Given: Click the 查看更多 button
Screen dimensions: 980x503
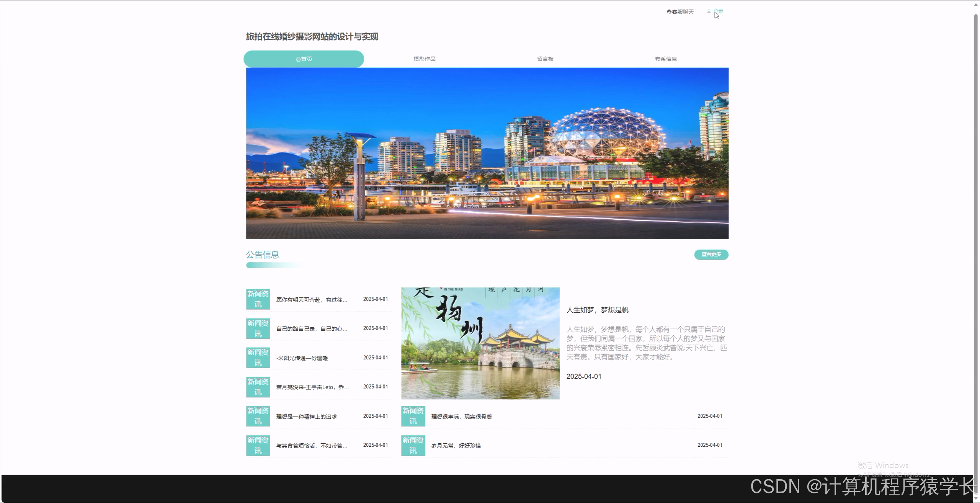Looking at the screenshot, I should click(x=711, y=254).
